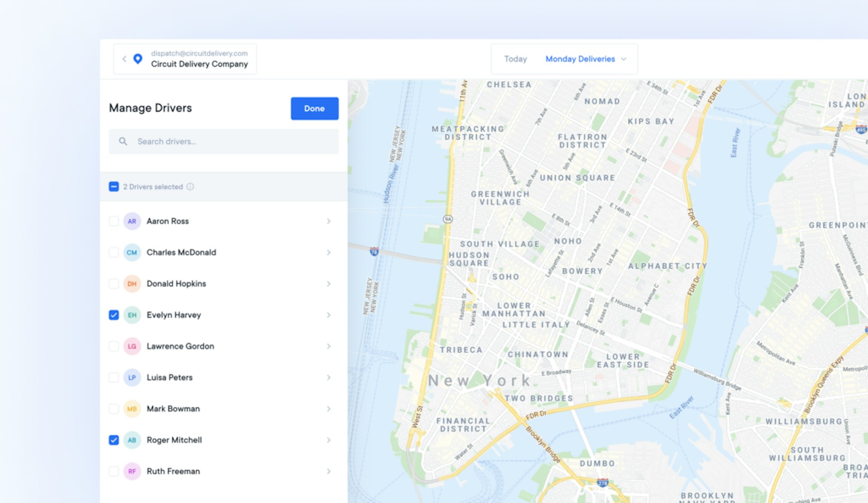Toggle the '2 Drivers selected' master checkbox

tap(113, 186)
